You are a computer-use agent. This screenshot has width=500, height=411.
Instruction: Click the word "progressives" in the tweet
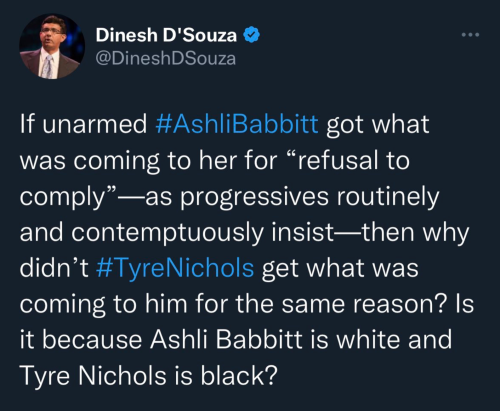click(x=255, y=198)
